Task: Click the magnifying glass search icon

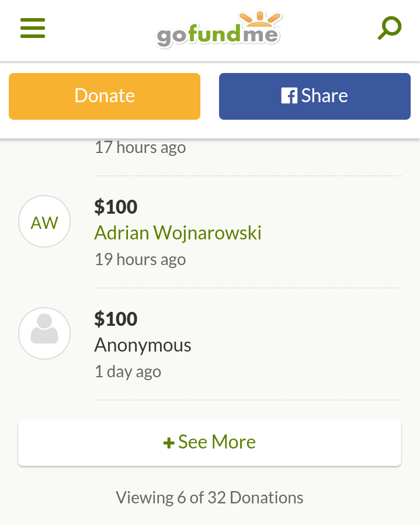Action: point(389,28)
